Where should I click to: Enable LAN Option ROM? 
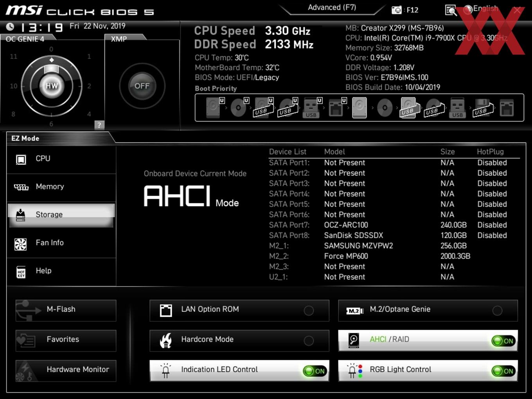click(239, 311)
